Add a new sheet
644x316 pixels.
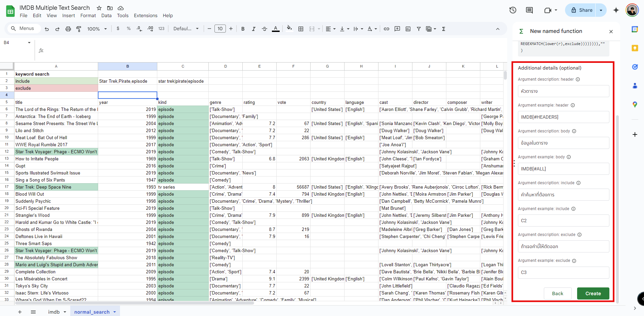coord(20,312)
